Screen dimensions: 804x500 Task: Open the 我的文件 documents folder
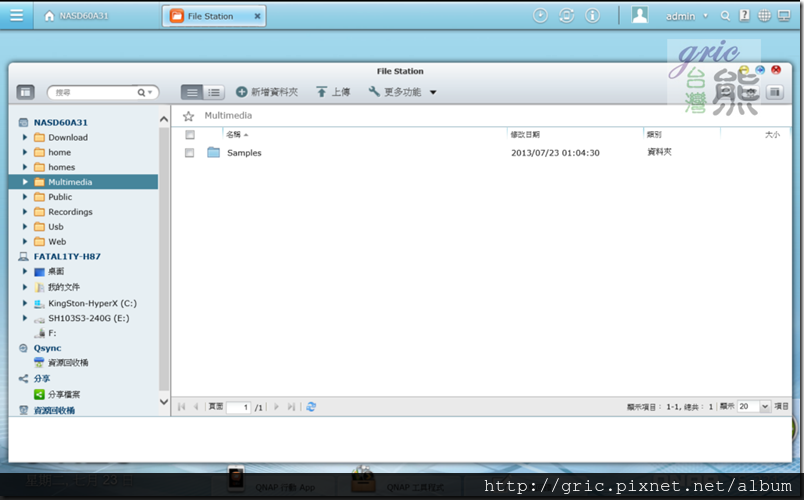tap(64, 287)
